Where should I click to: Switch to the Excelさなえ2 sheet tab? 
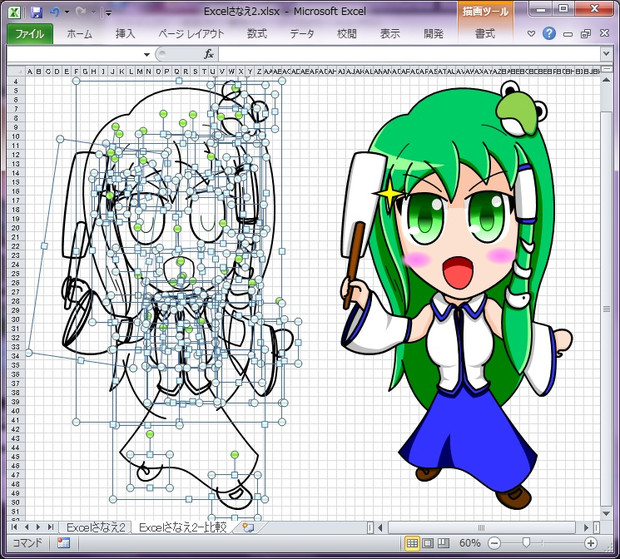(95, 527)
